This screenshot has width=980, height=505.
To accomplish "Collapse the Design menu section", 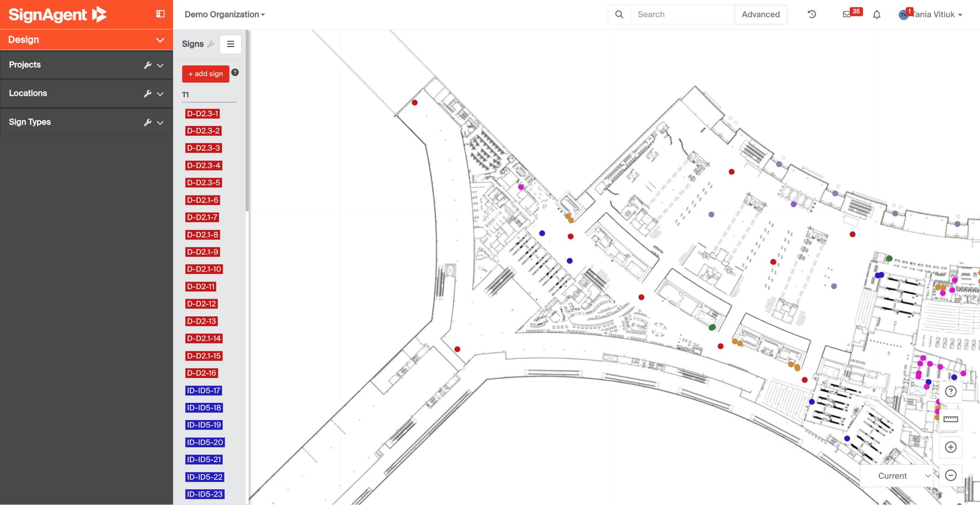I will coord(160,40).
